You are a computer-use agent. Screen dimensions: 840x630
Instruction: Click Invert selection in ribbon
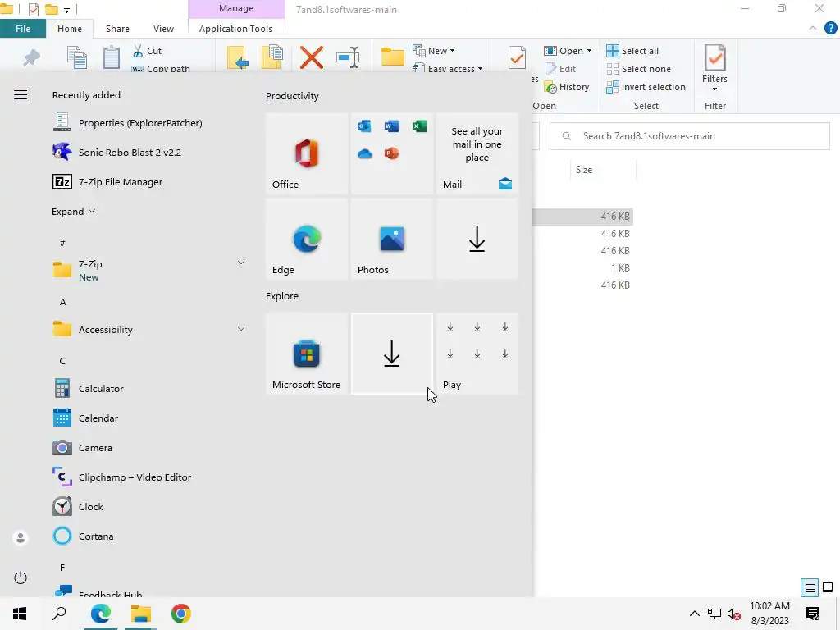click(x=646, y=87)
